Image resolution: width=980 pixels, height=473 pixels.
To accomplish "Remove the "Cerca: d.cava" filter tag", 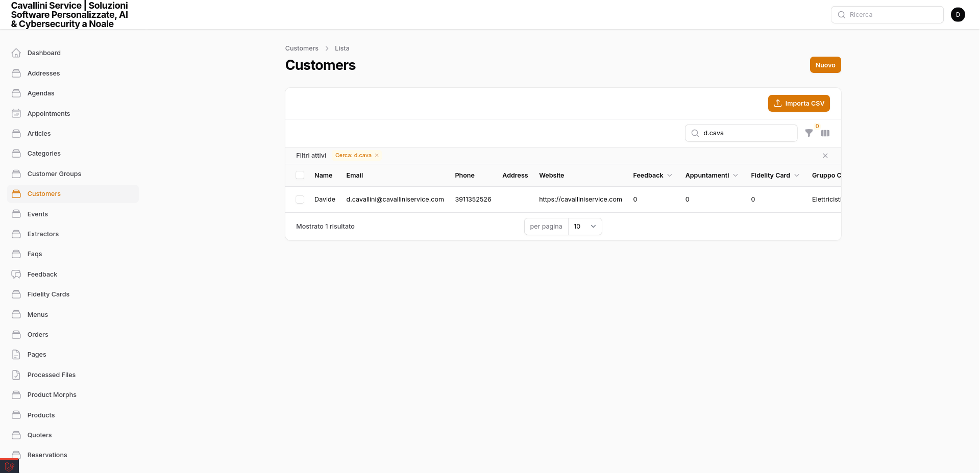I will [377, 156].
